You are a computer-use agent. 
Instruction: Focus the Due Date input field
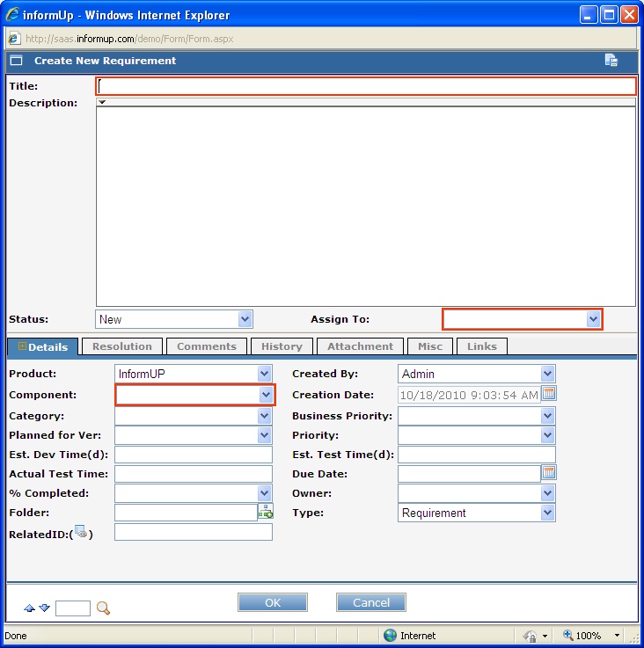coord(469,474)
